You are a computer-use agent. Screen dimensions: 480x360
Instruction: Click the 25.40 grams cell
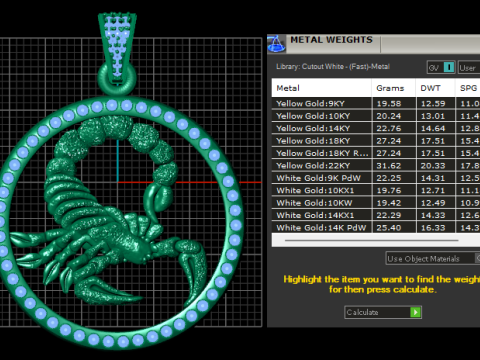click(394, 228)
